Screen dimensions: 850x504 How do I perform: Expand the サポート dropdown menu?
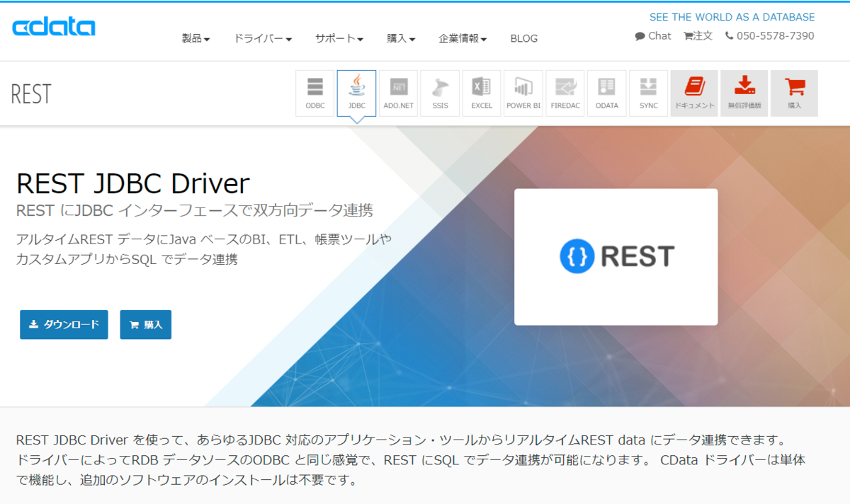tap(339, 38)
